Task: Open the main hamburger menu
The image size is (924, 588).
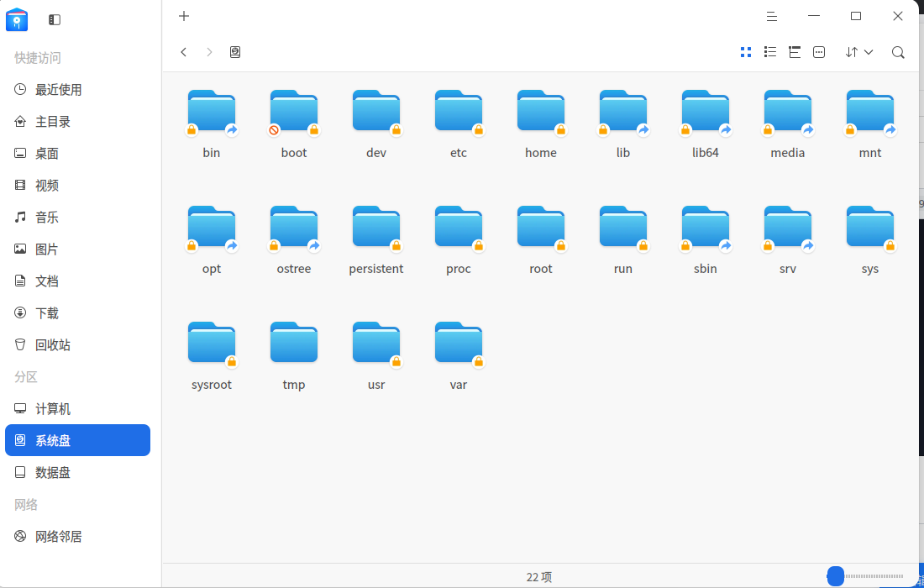Action: click(x=772, y=16)
